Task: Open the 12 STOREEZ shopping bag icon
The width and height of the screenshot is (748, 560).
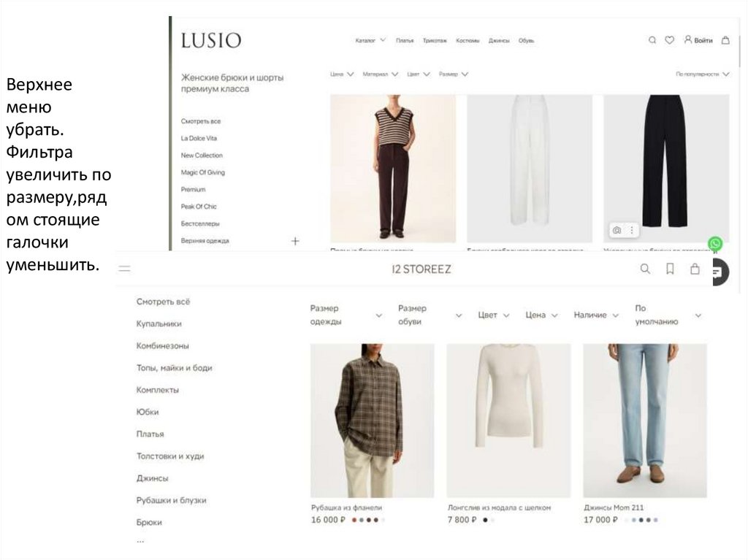Action: pyautogui.click(x=695, y=269)
